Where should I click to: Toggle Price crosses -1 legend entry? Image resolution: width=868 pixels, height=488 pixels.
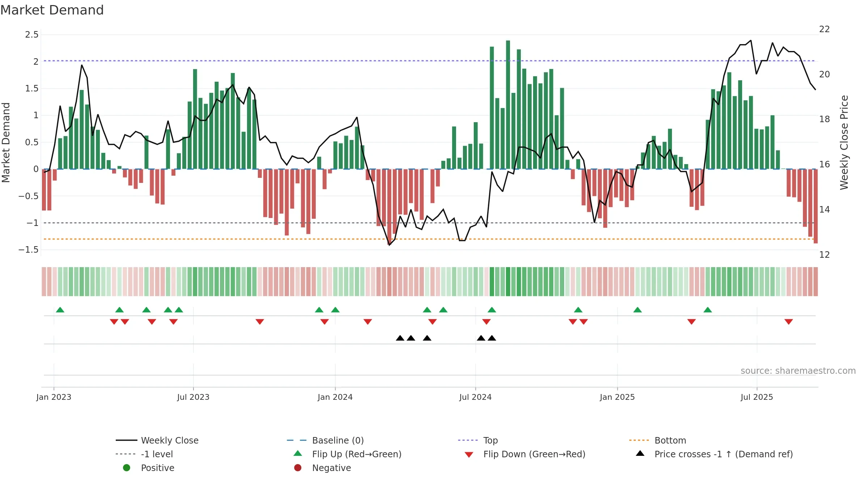tap(714, 454)
